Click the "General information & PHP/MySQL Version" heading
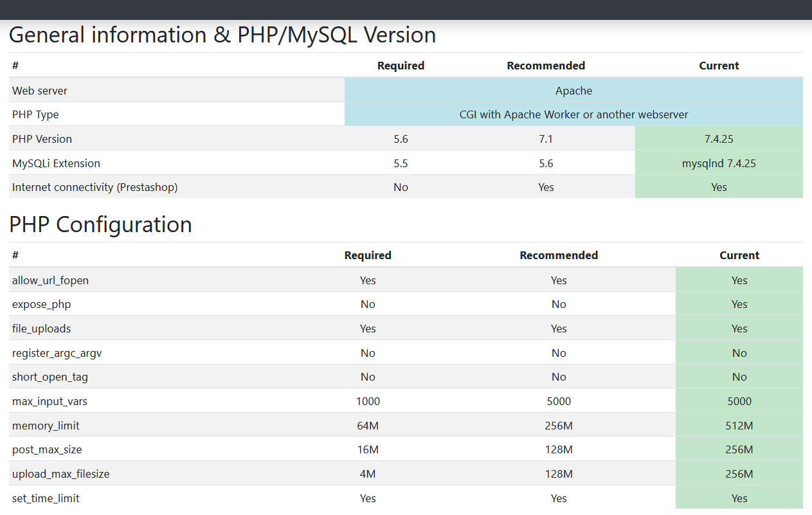812x515 pixels. (222, 35)
